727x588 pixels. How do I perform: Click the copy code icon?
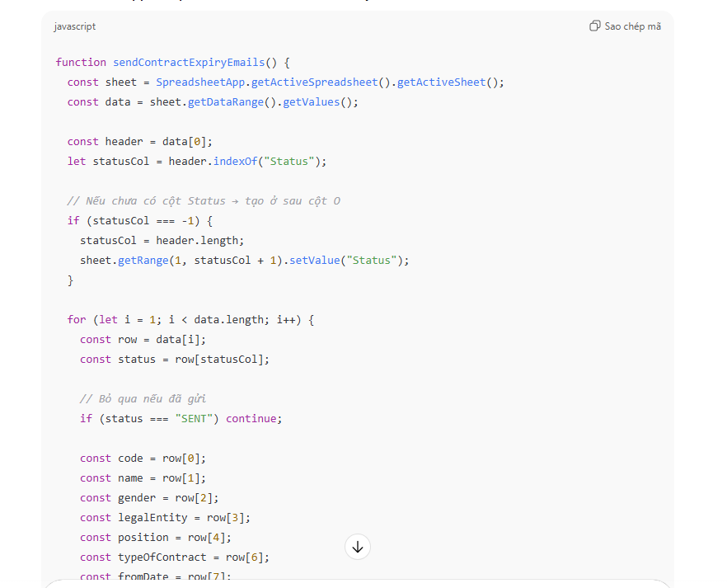point(594,26)
